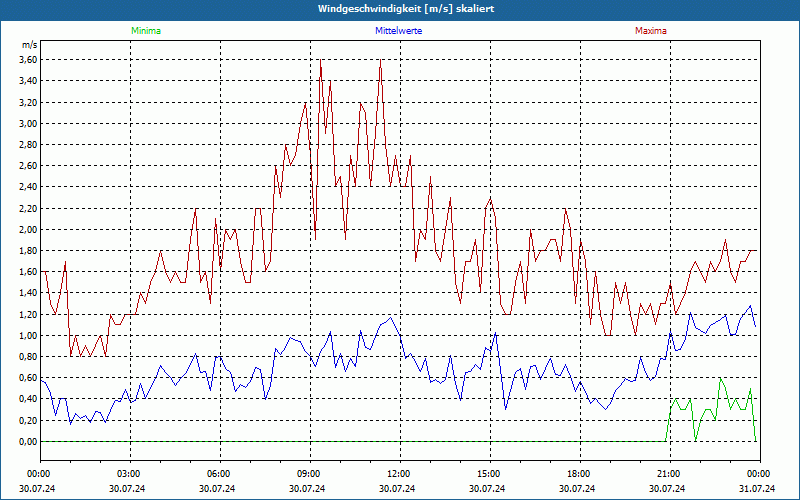
Task: Click the 2,80 y-axis value
Action: 28,144
